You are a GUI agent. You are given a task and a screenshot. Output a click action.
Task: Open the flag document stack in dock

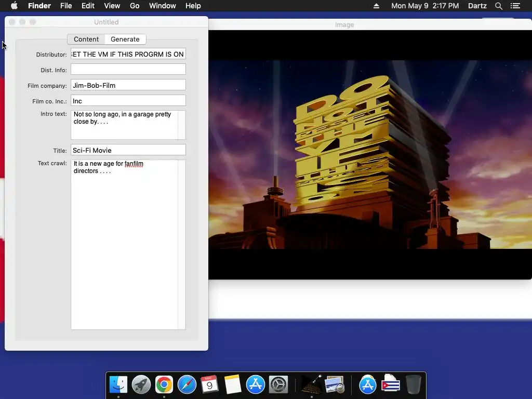pyautogui.click(x=391, y=384)
